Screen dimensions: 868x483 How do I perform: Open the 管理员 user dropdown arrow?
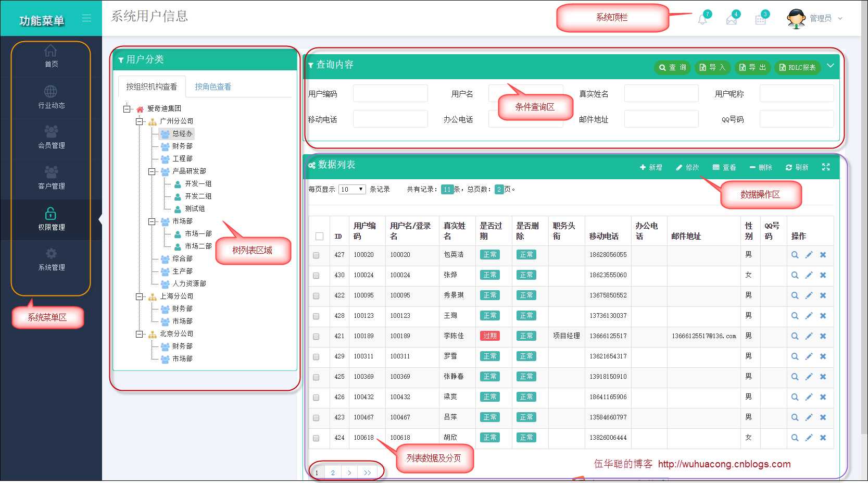[x=840, y=18]
